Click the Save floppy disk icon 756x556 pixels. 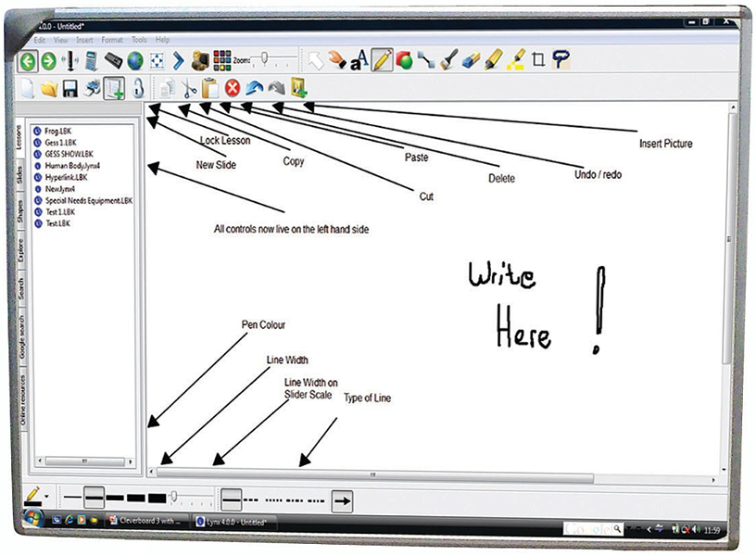tap(69, 89)
